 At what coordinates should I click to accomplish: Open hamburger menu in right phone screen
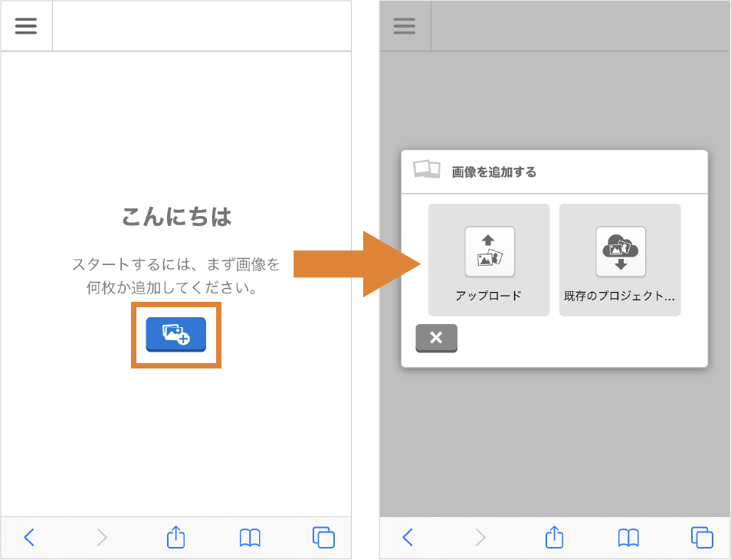coord(404,25)
